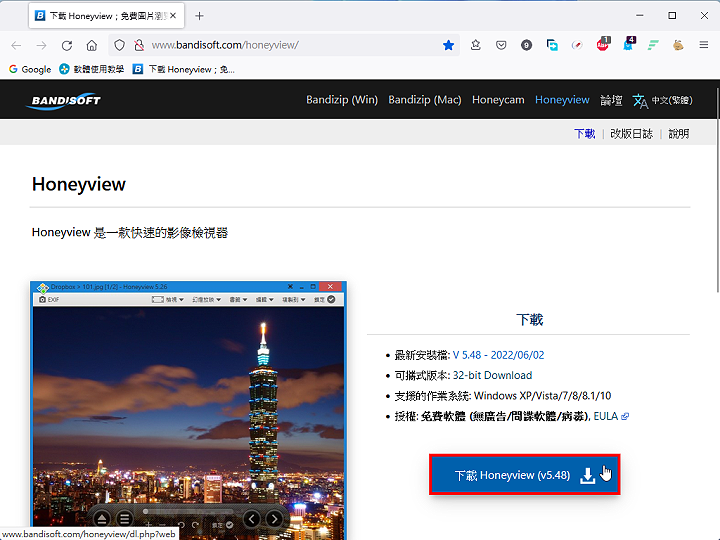Click the green striped extension icon

[653, 45]
